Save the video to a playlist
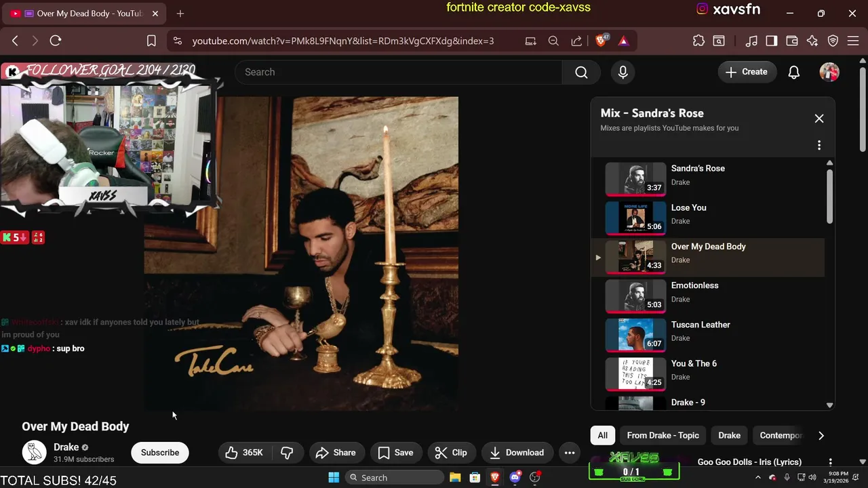This screenshot has width=868, height=488. pyautogui.click(x=395, y=453)
